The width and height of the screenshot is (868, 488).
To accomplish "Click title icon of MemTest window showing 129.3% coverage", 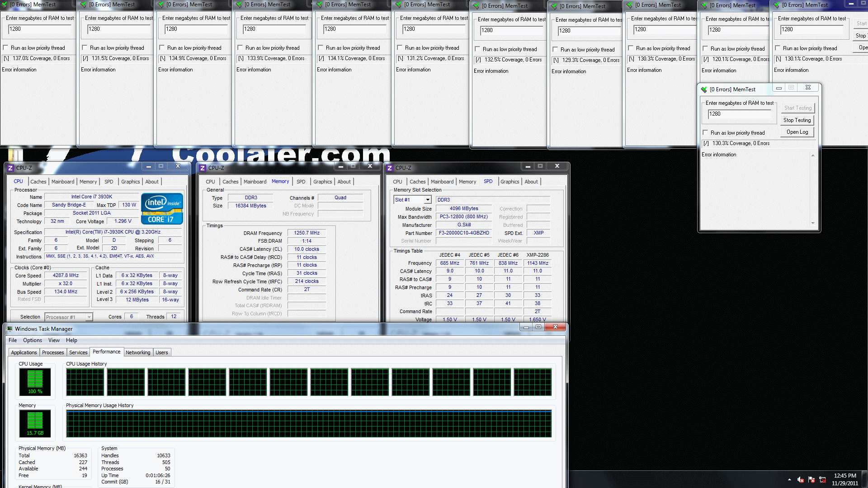I will click(554, 6).
